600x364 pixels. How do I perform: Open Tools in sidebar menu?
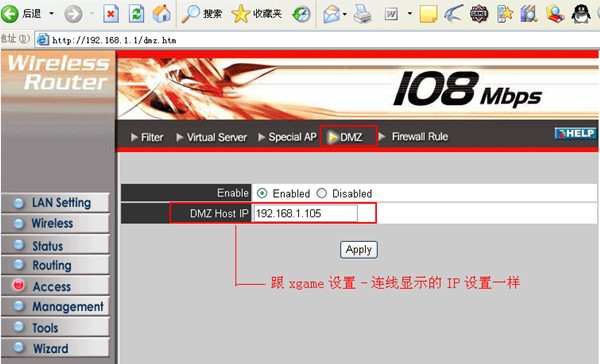coord(55,328)
